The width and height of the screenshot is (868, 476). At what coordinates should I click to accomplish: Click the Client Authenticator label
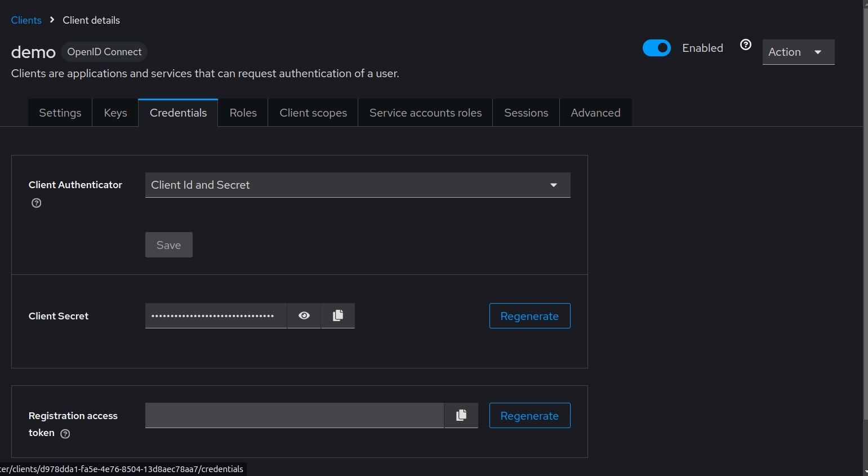pos(75,185)
